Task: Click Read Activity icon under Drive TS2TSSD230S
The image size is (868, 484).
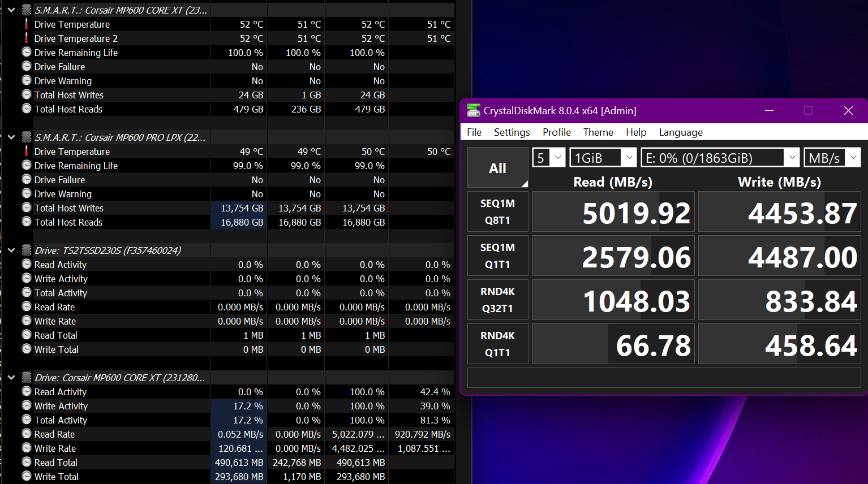Action: tap(27, 264)
